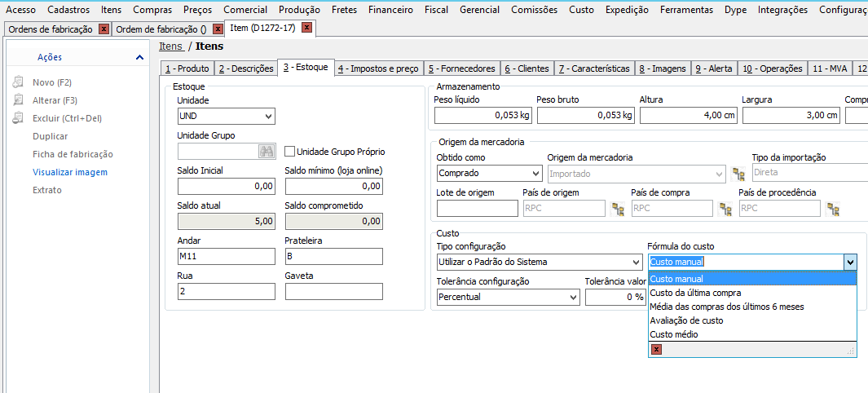
Task: Choose Avaliação de custo option
Action: pos(752,320)
